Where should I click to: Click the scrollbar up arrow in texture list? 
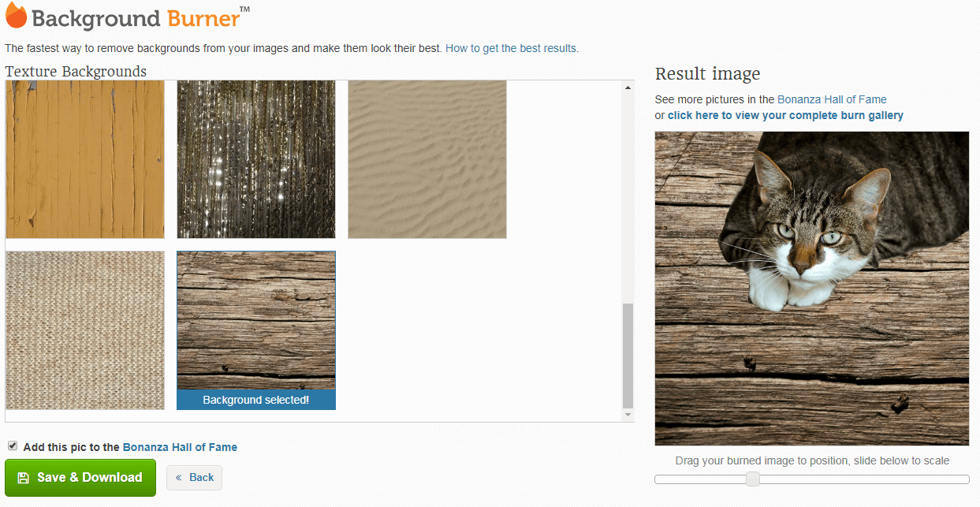pos(628,88)
